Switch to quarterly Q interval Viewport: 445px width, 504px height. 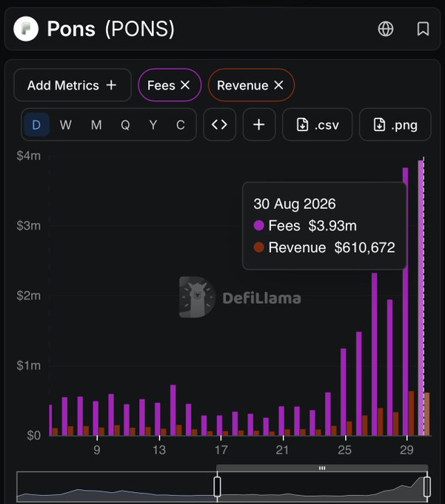click(125, 125)
